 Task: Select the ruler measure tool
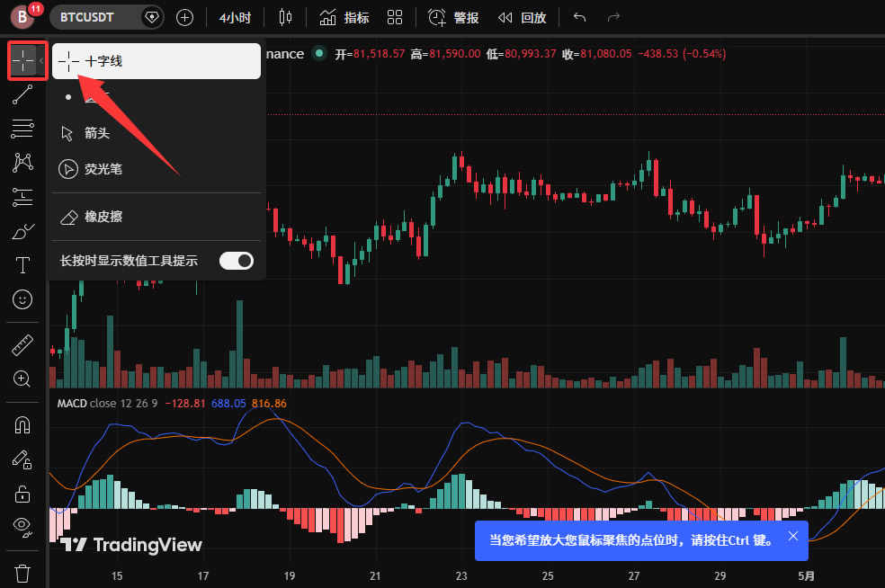22,345
